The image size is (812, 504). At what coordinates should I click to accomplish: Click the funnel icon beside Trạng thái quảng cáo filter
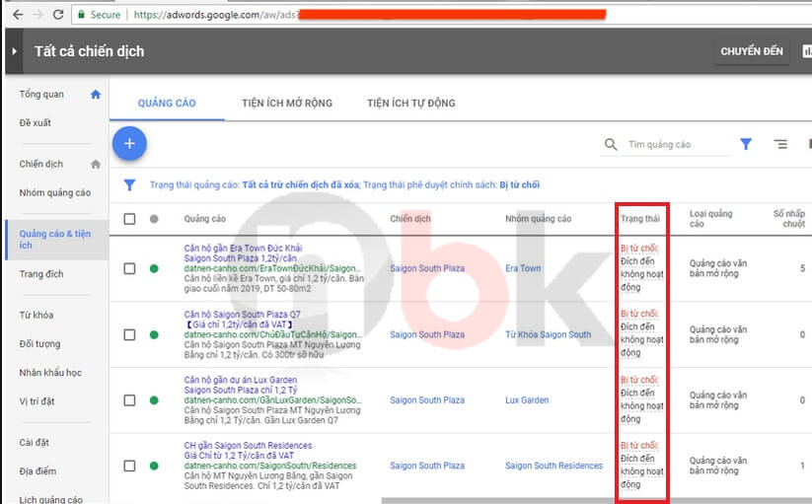coord(129,184)
